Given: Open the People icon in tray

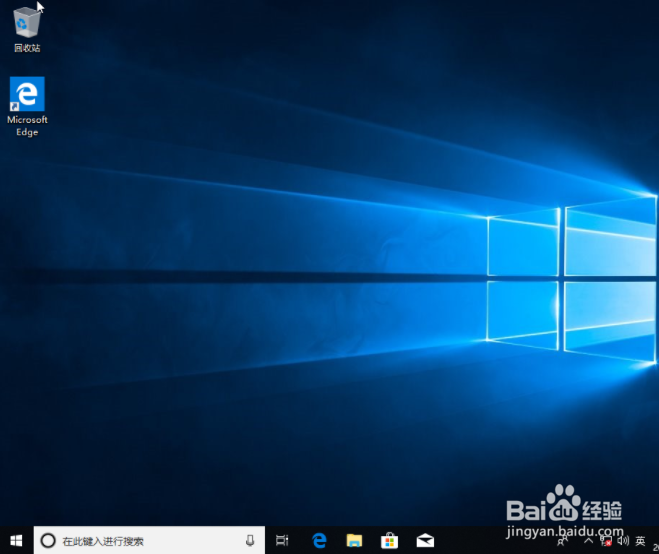Looking at the screenshot, I should pos(562,541).
